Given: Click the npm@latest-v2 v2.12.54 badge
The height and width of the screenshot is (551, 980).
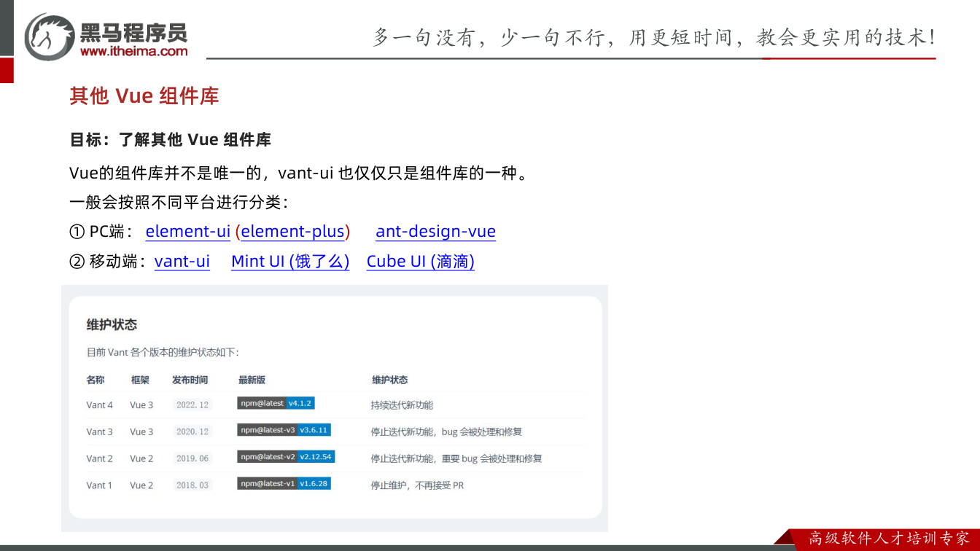Looking at the screenshot, I should coord(286,457).
